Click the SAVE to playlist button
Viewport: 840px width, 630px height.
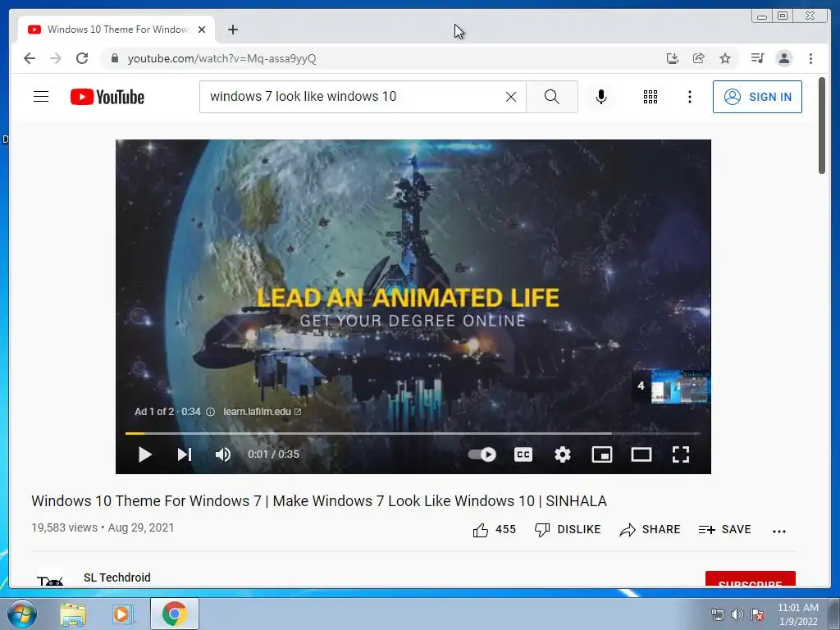tap(725, 529)
